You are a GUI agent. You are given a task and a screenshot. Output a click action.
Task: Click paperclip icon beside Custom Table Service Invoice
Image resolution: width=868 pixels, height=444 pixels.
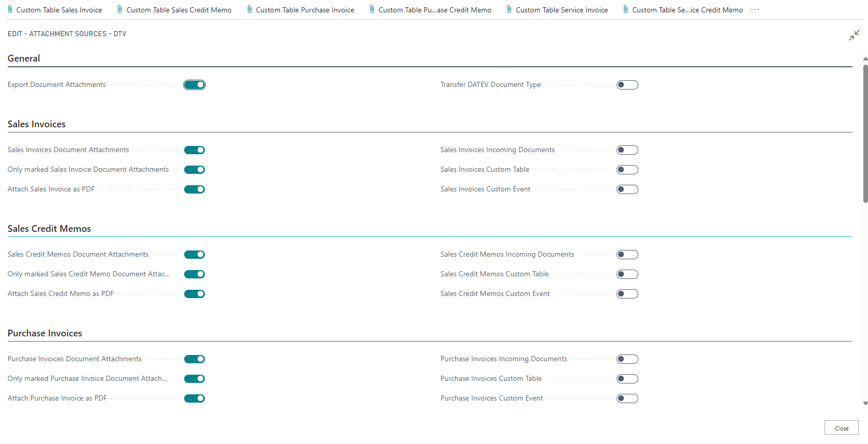coord(509,9)
